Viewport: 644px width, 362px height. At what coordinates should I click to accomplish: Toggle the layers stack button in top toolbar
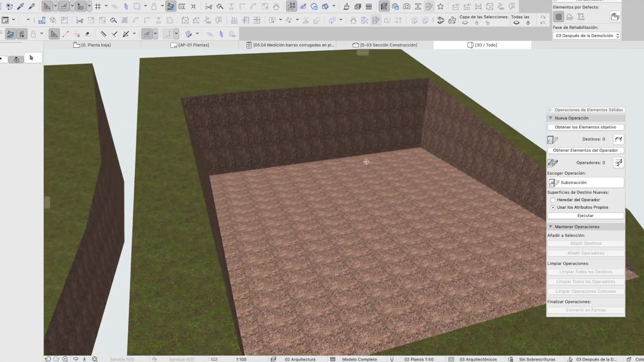(383, 7)
